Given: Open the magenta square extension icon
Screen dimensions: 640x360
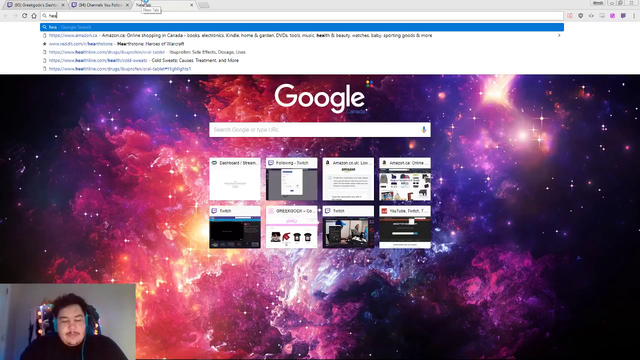Looking at the screenshot, I should (x=612, y=16).
